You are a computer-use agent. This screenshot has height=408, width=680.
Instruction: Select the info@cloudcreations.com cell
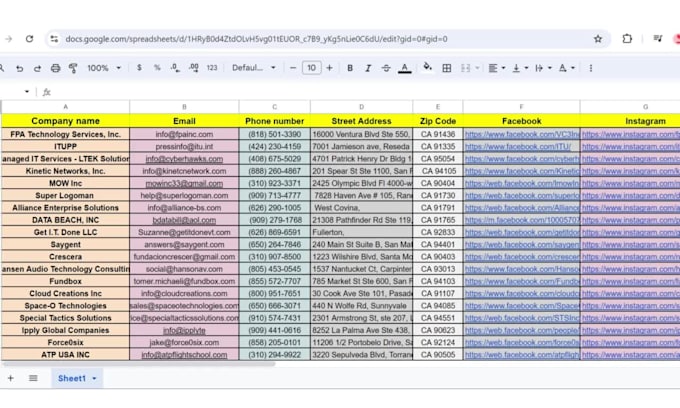pos(184,294)
